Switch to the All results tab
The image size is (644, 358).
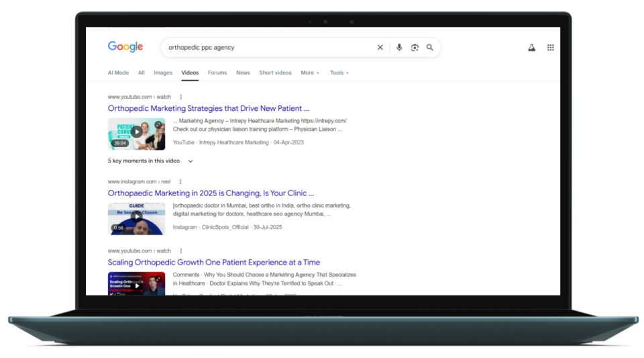coord(142,73)
